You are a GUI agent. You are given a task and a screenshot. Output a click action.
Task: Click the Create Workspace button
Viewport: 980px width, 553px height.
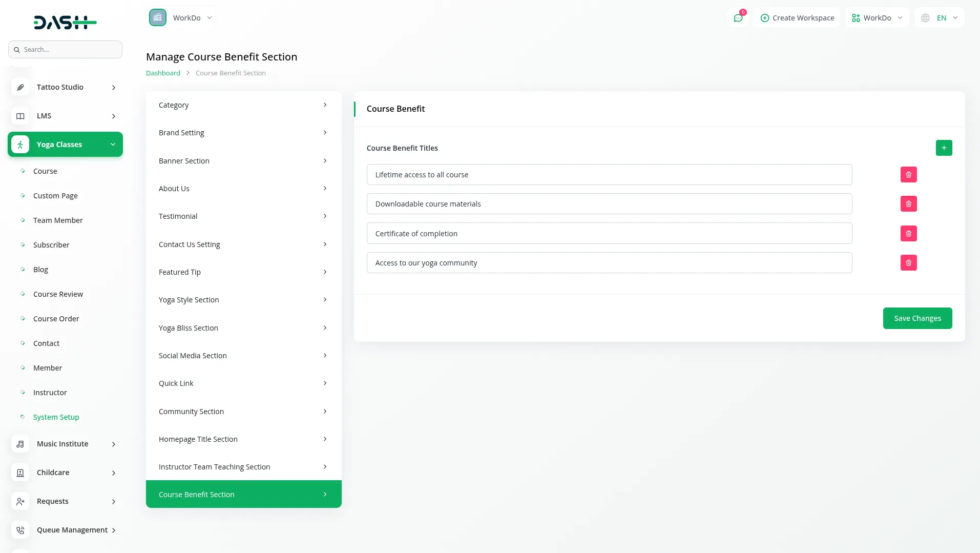click(797, 18)
